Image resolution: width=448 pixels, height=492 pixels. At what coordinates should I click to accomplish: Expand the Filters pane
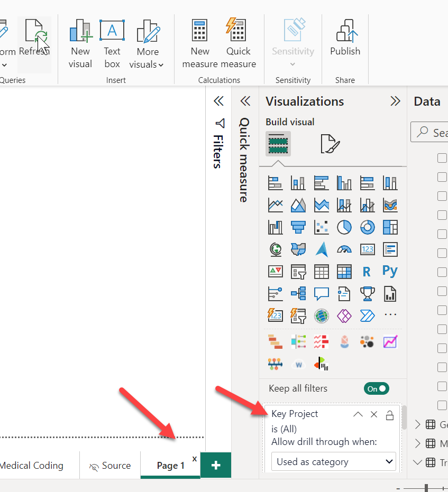click(218, 101)
